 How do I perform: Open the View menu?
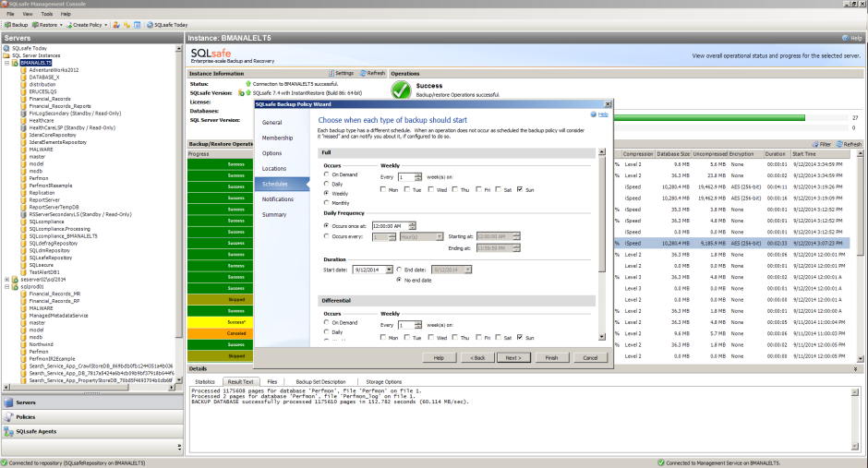pos(27,14)
